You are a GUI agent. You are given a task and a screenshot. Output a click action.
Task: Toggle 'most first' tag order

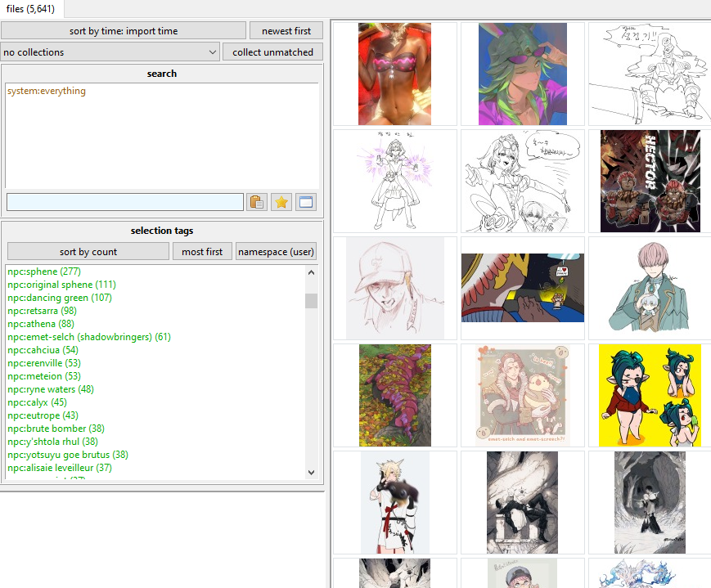click(202, 252)
